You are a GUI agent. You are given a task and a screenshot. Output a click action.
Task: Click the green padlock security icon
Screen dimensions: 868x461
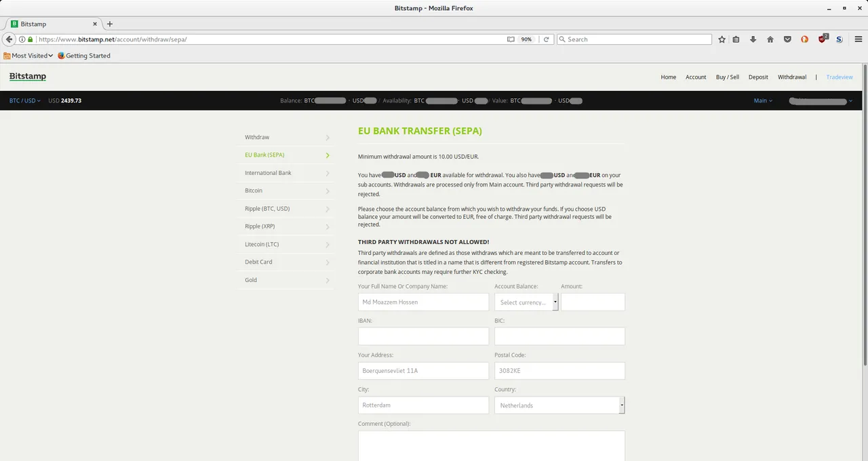pyautogui.click(x=30, y=39)
